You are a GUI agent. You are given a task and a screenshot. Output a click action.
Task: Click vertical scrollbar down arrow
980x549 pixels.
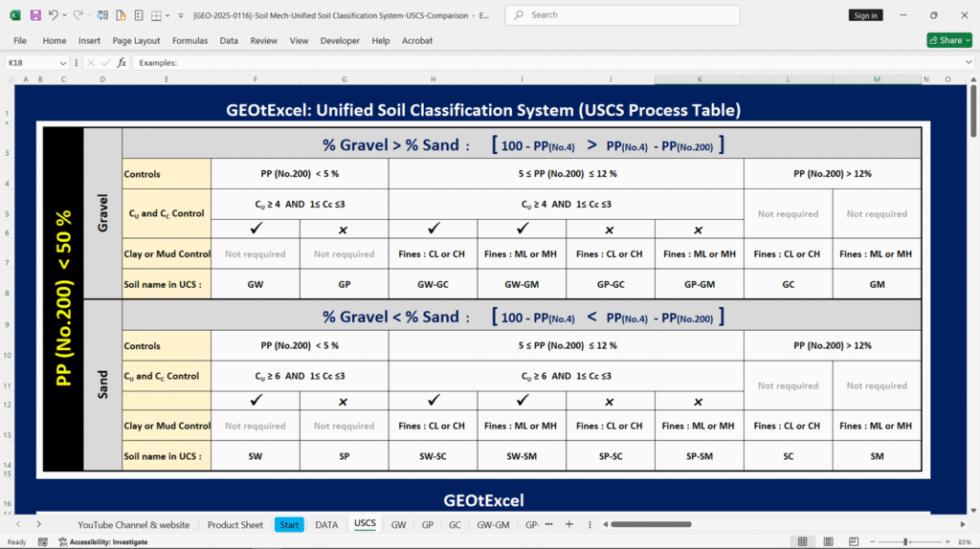pyautogui.click(x=973, y=511)
